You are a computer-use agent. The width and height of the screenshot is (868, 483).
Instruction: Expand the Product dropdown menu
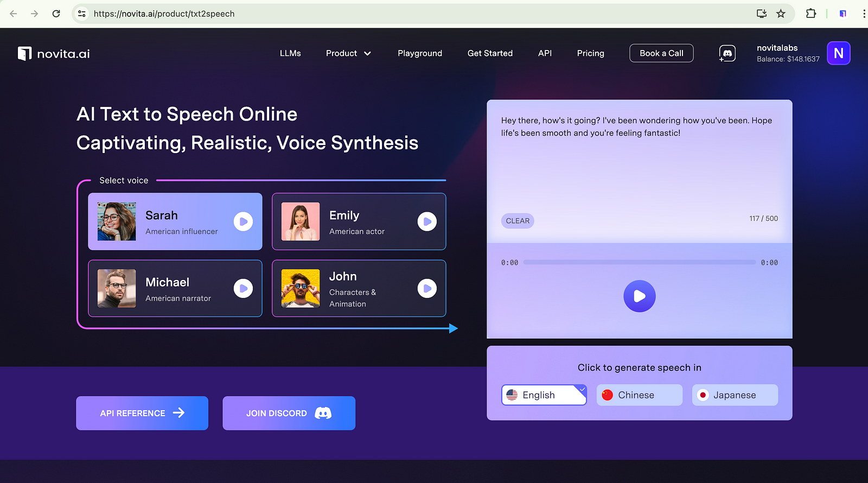pos(348,53)
